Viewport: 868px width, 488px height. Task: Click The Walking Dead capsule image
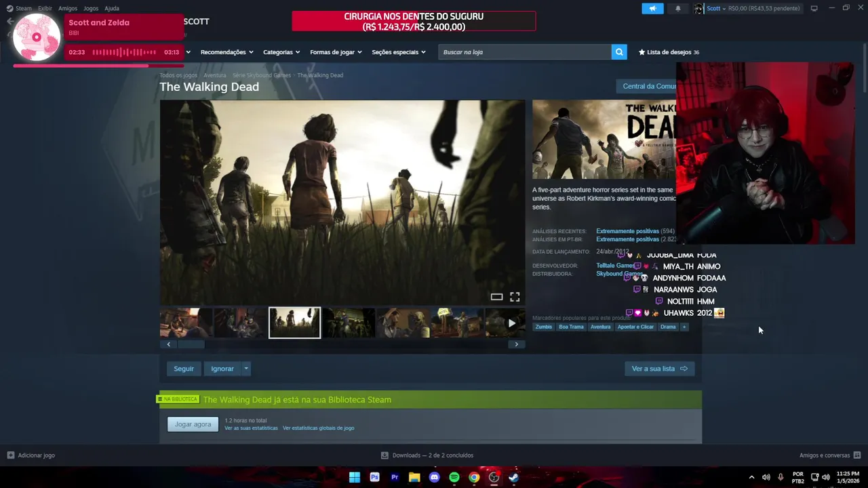pyautogui.click(x=604, y=140)
